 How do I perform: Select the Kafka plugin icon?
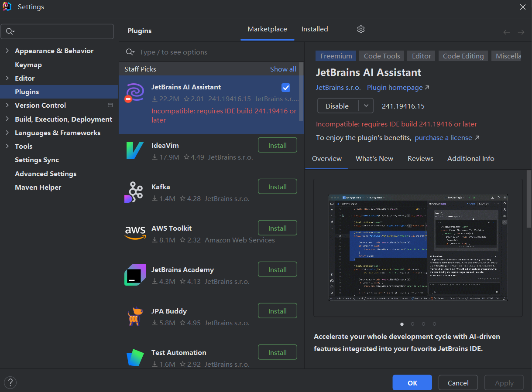coord(134,192)
